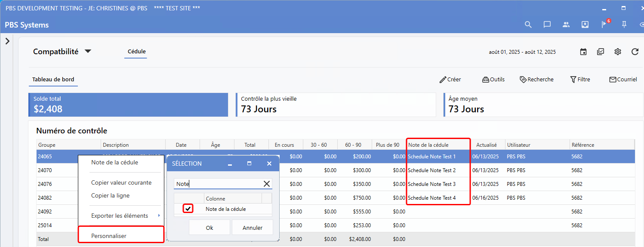644x247 pixels.
Task: Click the Note search input field
Action: pyautogui.click(x=218, y=184)
